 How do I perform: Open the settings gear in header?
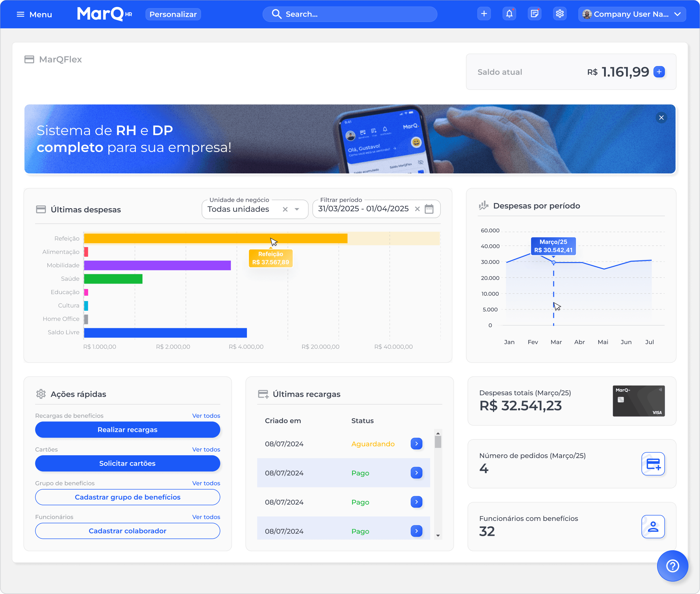(x=560, y=14)
